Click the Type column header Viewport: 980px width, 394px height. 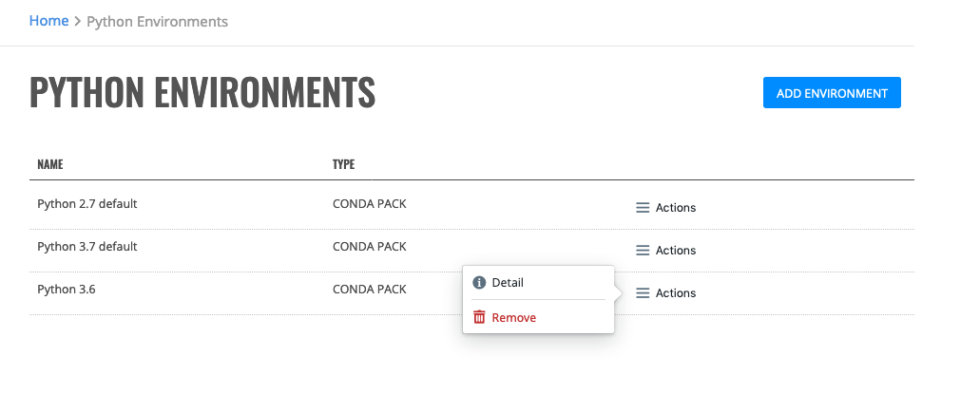[343, 165]
